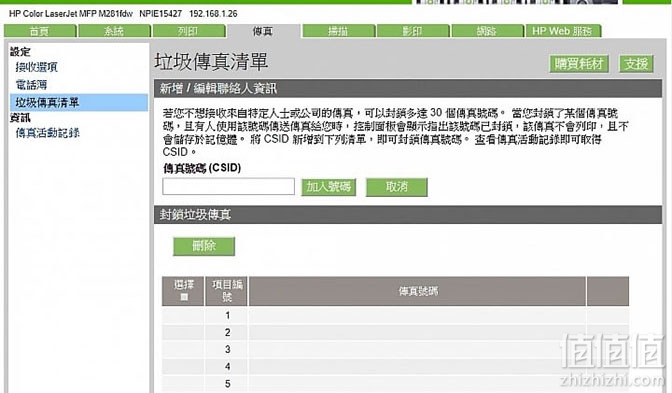This screenshot has width=672, height=393.
Task: Open the 首頁 home tab
Action: tap(40, 31)
